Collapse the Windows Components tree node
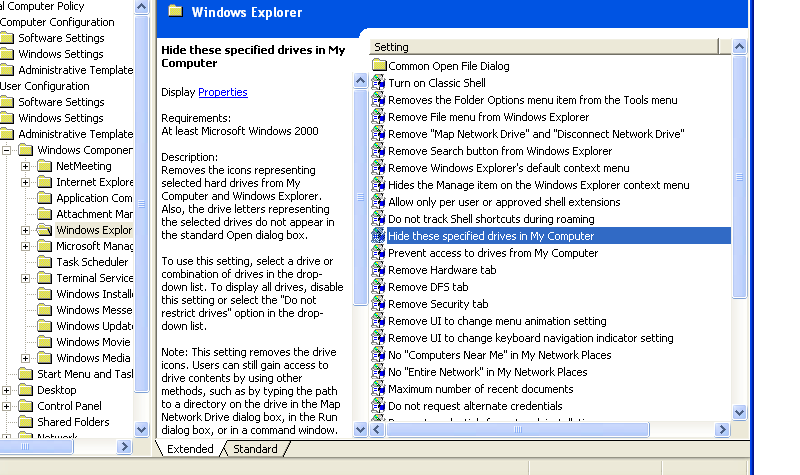The height and width of the screenshot is (475, 800). (x=6, y=150)
